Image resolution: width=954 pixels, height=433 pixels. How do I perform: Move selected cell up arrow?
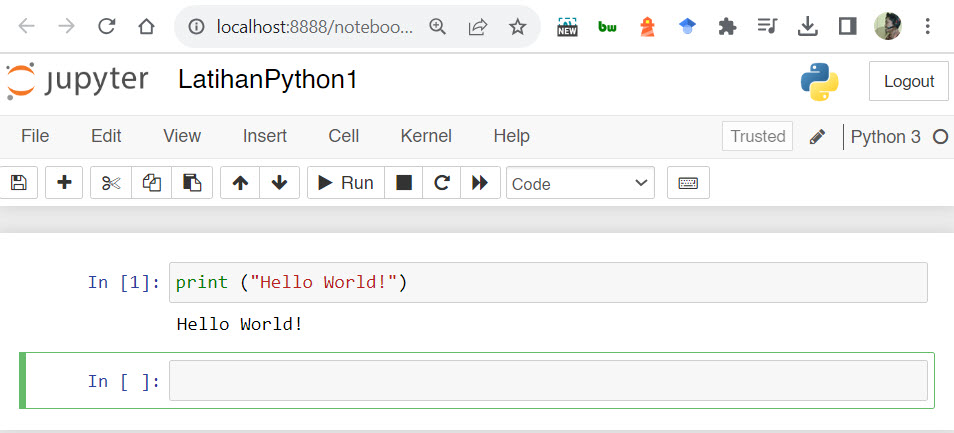[240, 182]
